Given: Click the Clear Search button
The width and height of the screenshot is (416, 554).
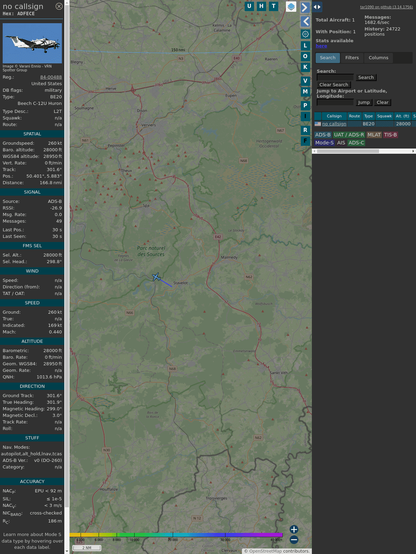Looking at the screenshot, I should [x=333, y=84].
